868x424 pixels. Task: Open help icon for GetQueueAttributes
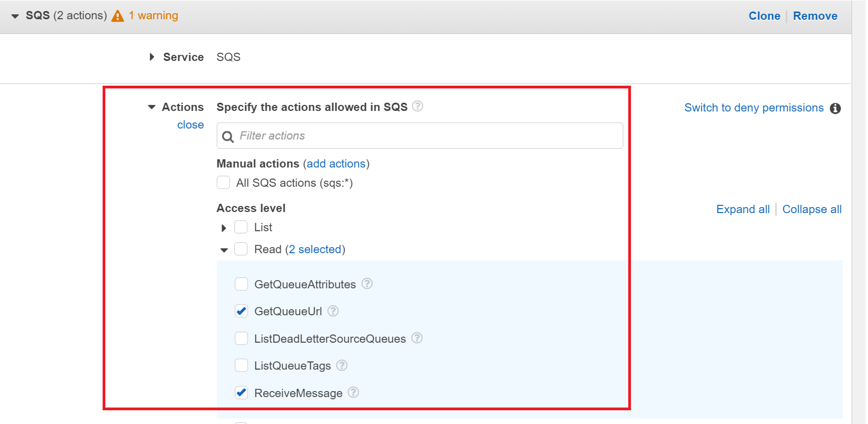367,284
